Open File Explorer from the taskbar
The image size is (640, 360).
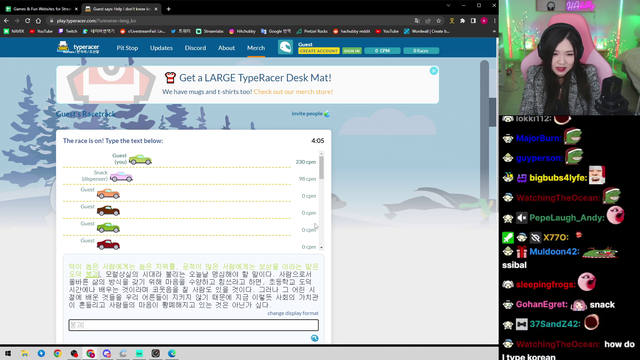click(x=24, y=353)
